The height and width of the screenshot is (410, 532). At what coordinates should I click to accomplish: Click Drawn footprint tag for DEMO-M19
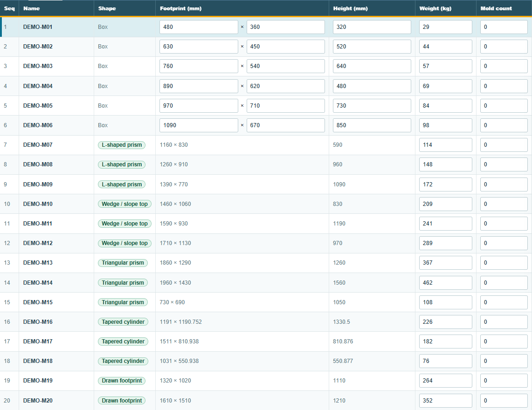pyautogui.click(x=122, y=381)
